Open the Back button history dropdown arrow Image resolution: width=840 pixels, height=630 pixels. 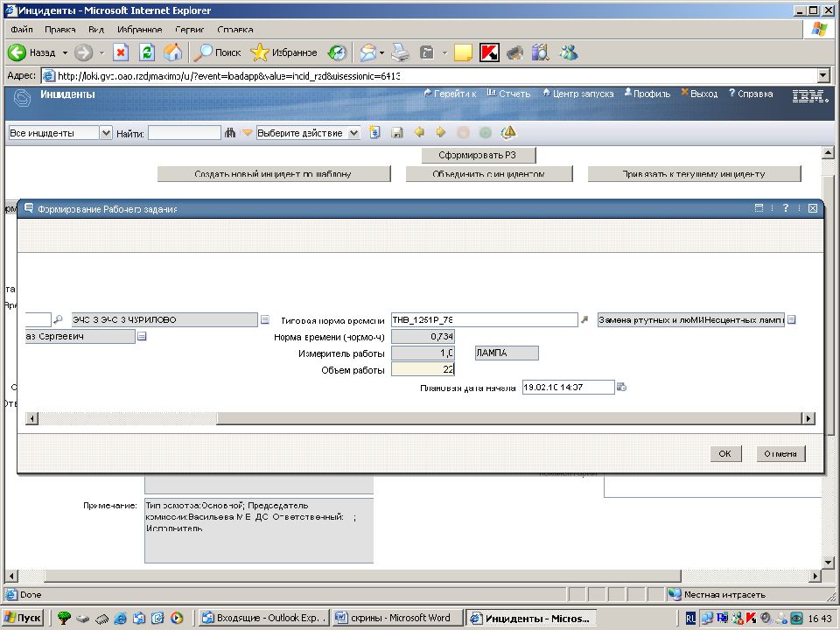(x=65, y=52)
